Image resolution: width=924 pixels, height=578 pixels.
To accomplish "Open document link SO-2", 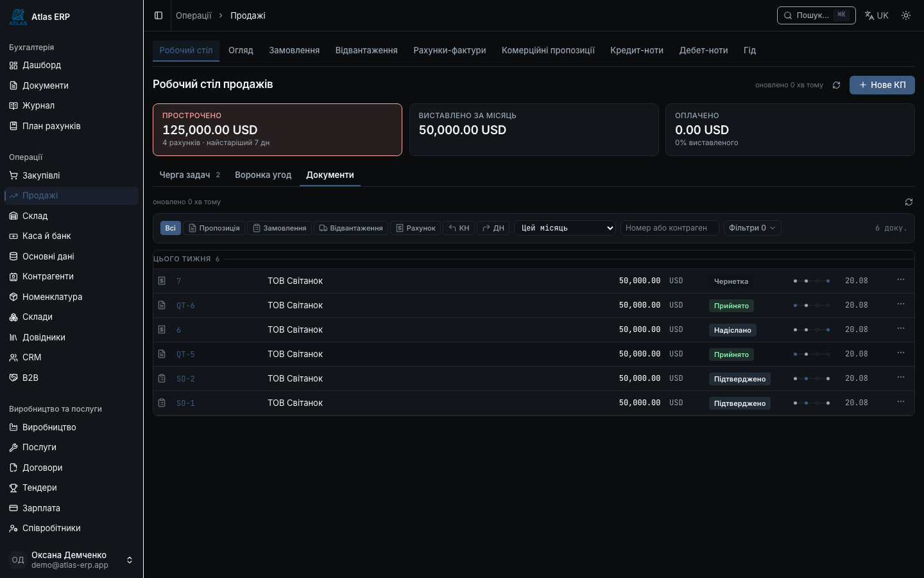I will click(x=185, y=379).
